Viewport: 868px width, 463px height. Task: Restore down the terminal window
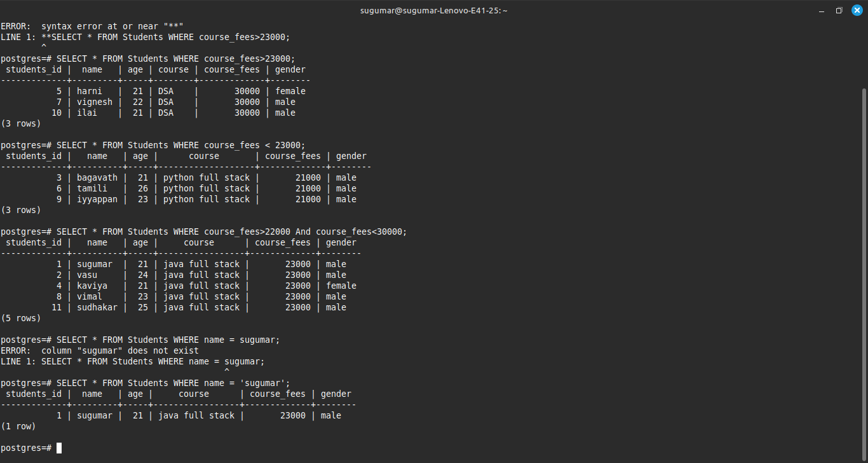[x=839, y=10]
